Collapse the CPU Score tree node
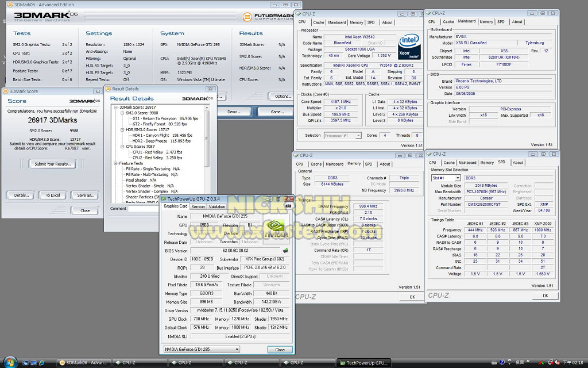The height and width of the screenshot is (368, 588). tap(121, 147)
